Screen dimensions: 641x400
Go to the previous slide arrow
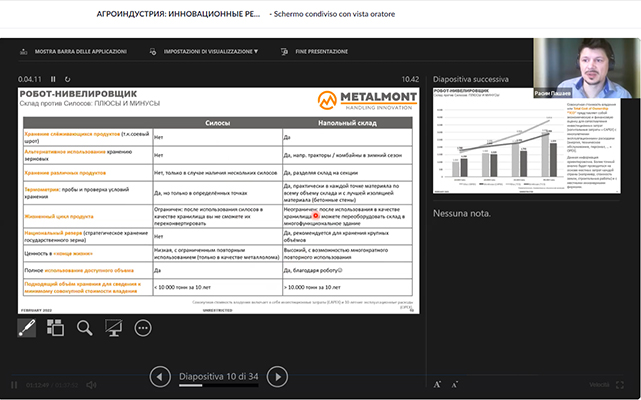pyautogui.click(x=159, y=376)
